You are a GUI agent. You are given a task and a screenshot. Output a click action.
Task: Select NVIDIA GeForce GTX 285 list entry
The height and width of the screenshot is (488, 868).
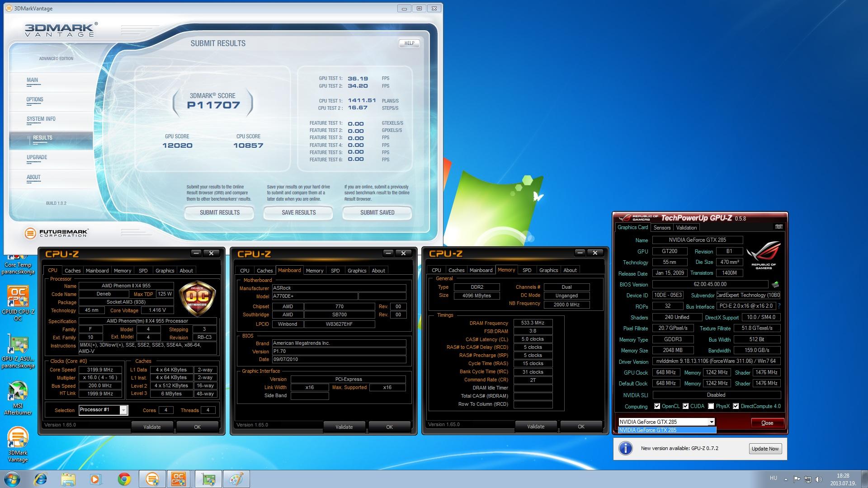(667, 430)
